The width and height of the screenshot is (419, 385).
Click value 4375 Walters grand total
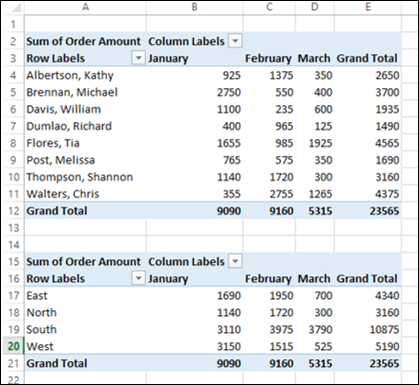(x=387, y=194)
